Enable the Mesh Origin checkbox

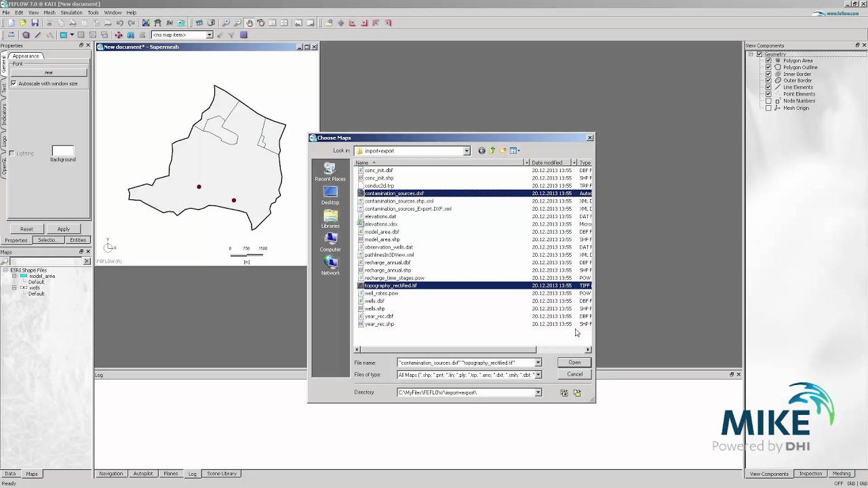click(768, 108)
